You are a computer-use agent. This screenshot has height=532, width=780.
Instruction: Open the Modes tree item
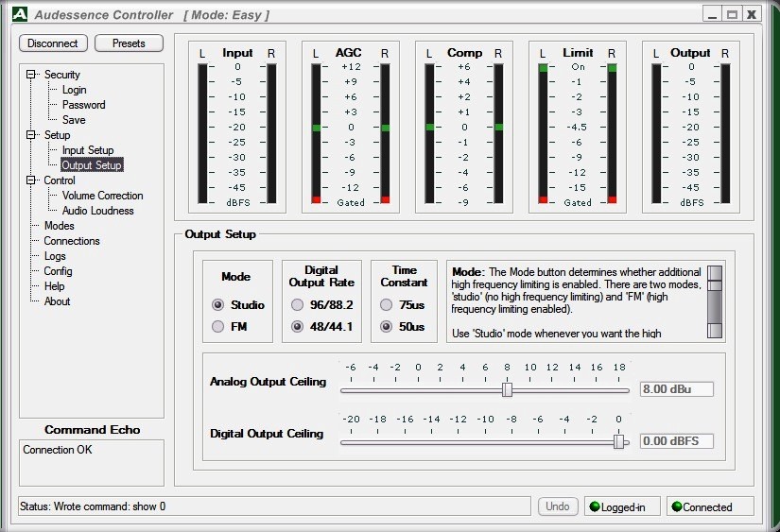tap(59, 226)
